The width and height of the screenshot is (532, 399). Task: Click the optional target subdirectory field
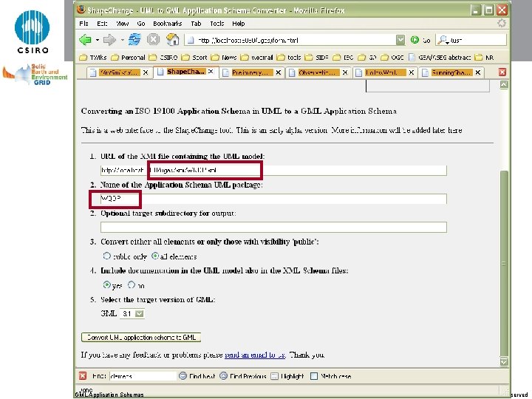click(273, 227)
